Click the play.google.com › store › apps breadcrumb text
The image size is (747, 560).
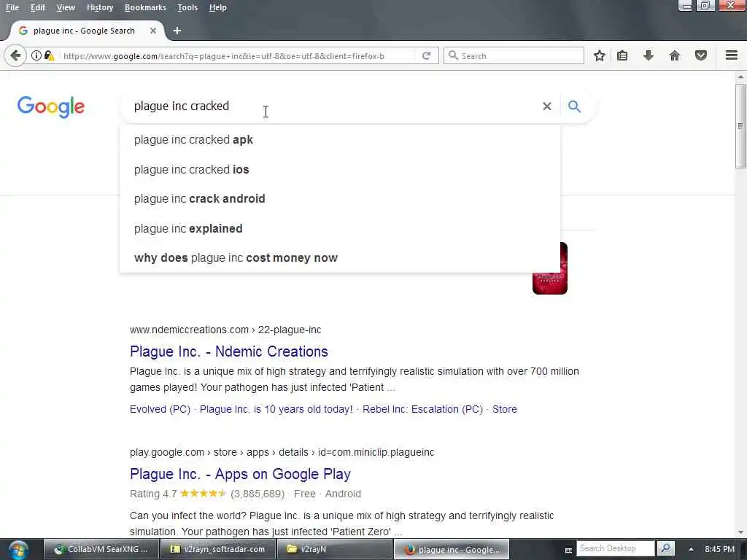tap(282, 452)
